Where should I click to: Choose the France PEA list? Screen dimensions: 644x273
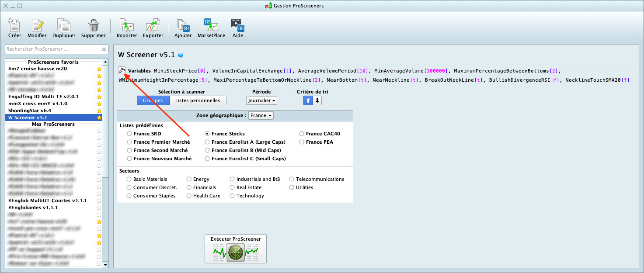click(302, 142)
